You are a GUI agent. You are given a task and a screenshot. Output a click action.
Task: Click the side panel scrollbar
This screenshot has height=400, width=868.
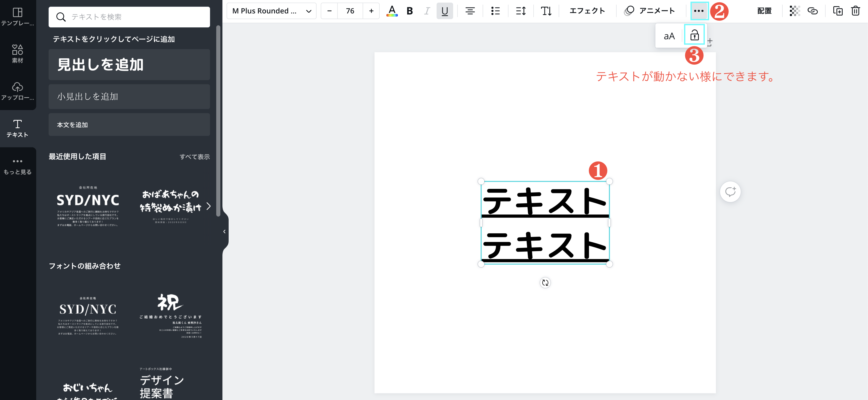[x=218, y=121]
